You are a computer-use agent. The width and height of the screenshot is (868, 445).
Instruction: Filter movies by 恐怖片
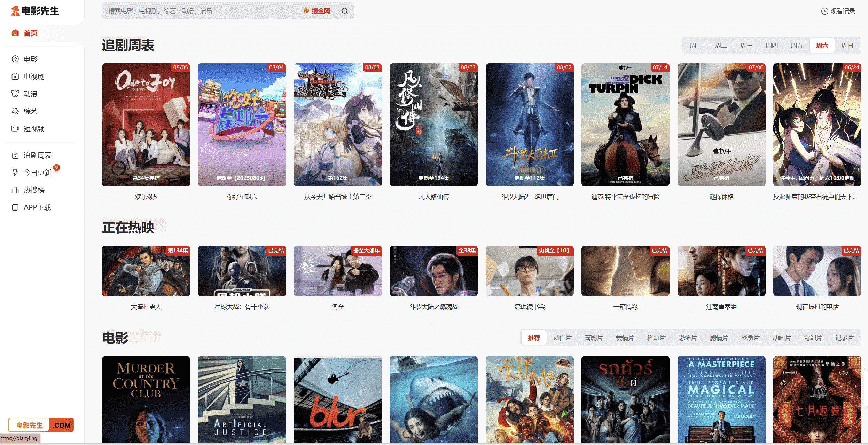coord(688,338)
